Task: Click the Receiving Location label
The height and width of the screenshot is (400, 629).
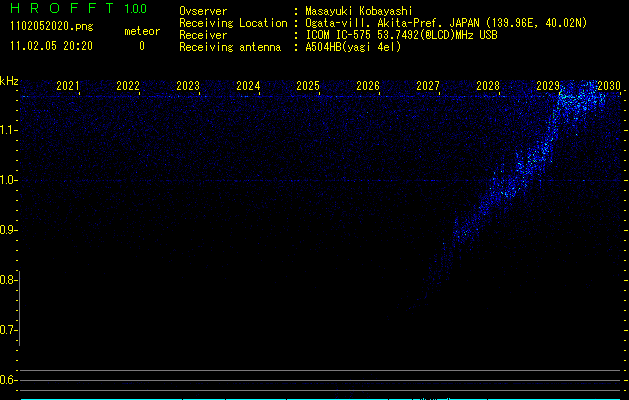Action: coord(233,23)
